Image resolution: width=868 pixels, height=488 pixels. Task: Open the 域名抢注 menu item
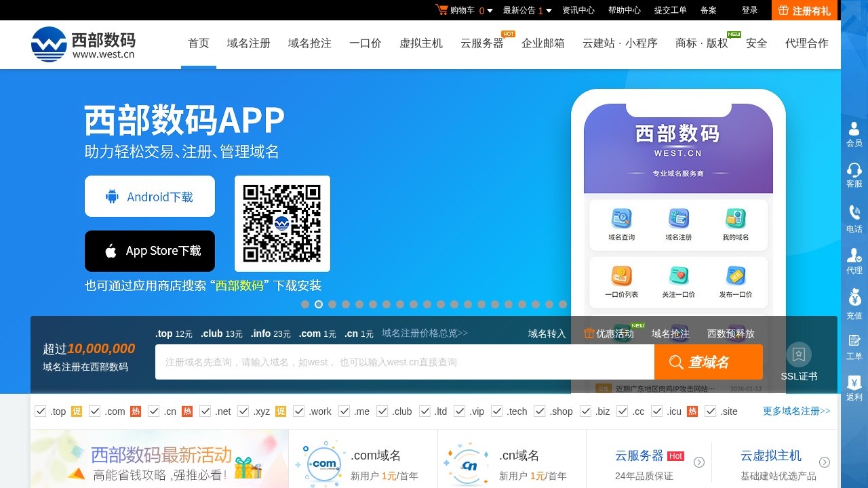309,43
